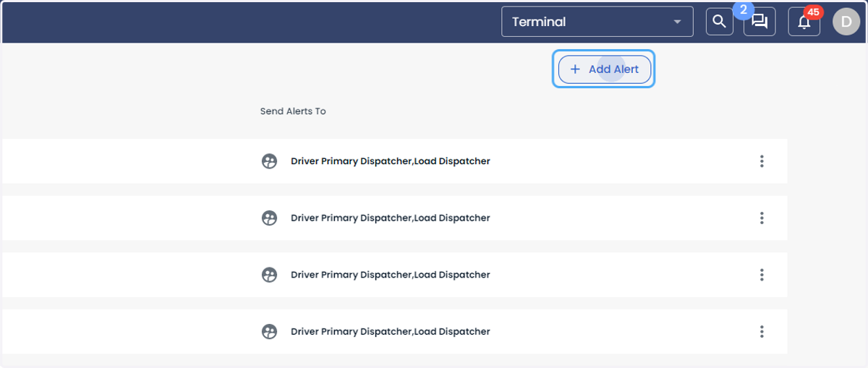Viewport: 868px width, 368px height.
Task: Open the Terminal dropdown
Action: tap(597, 22)
